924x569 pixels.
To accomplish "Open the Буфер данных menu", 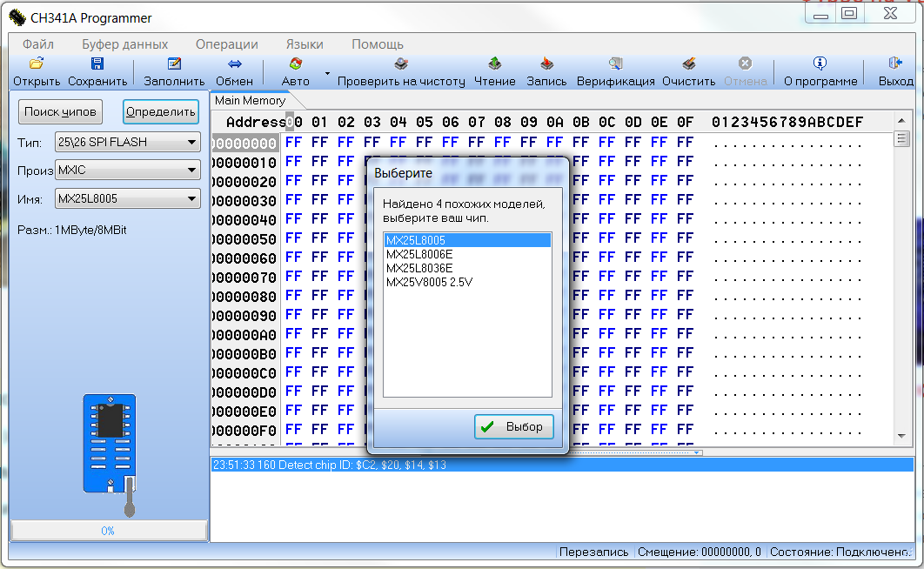I will coord(125,44).
